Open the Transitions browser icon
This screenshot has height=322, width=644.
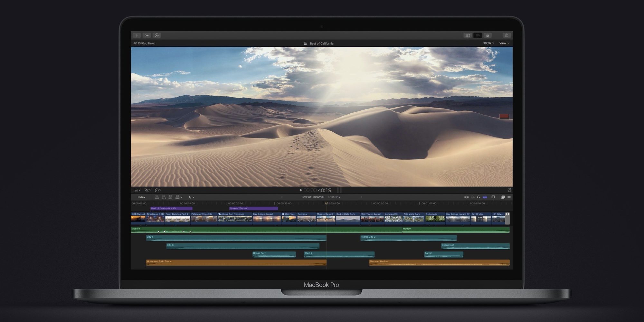pyautogui.click(x=509, y=197)
